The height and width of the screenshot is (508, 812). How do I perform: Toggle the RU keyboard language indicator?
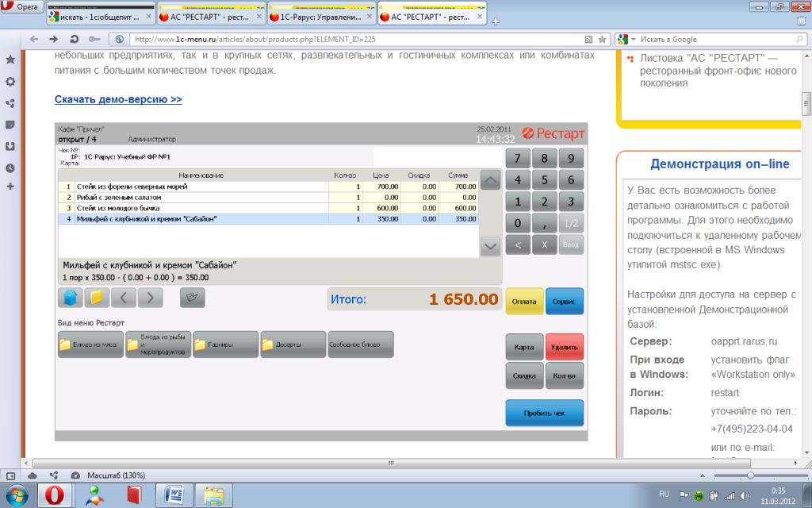tap(664, 494)
